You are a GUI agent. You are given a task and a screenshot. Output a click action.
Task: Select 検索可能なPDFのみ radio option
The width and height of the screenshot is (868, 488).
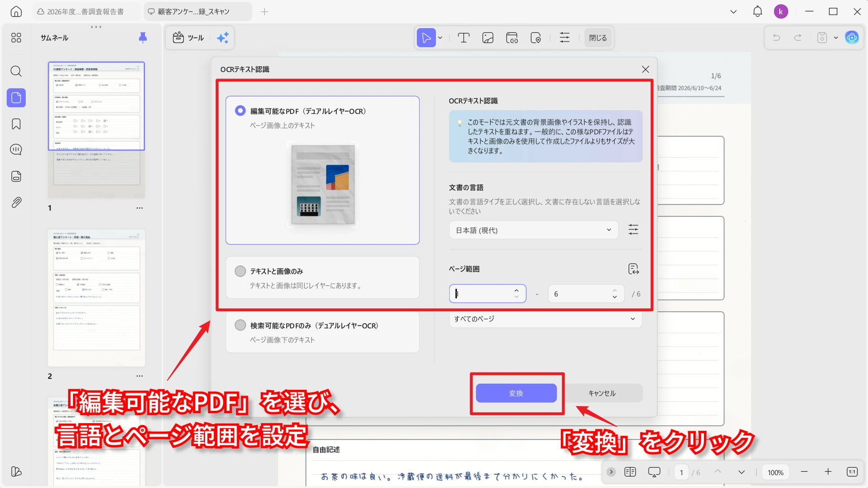pos(240,325)
